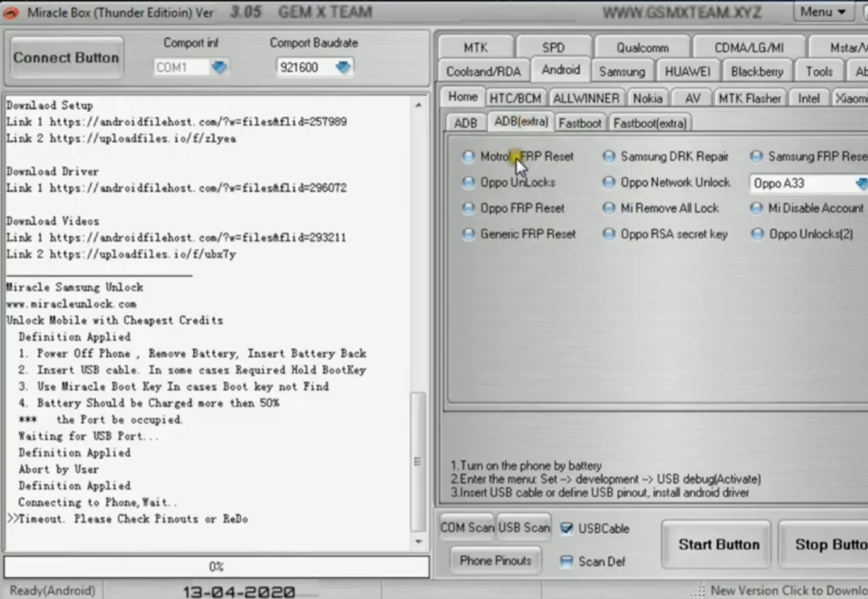
Task: Click the log scrollbar down arrow
Action: pos(419,541)
